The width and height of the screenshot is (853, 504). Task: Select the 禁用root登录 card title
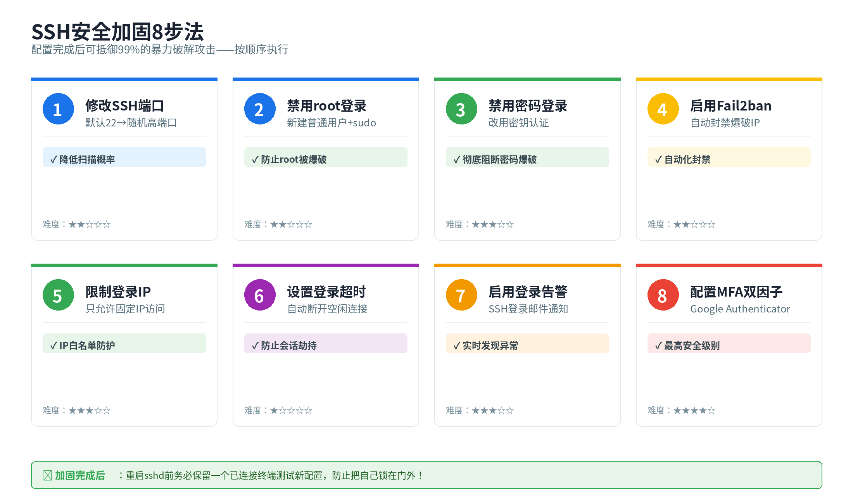tap(326, 105)
